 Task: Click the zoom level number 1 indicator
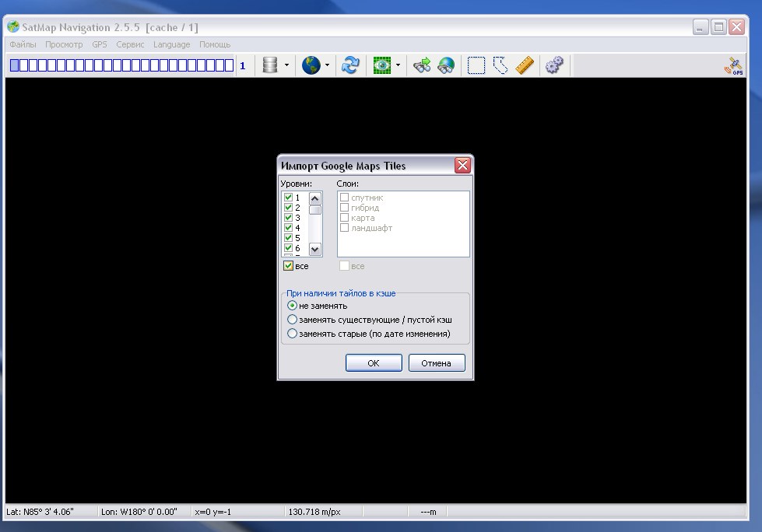[x=243, y=65]
